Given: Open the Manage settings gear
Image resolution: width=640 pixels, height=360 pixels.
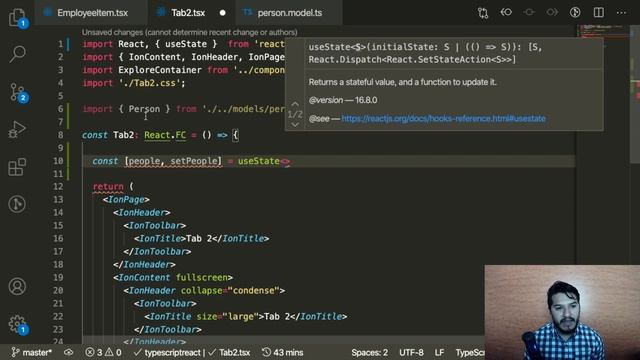Looking at the screenshot, I should [17, 324].
